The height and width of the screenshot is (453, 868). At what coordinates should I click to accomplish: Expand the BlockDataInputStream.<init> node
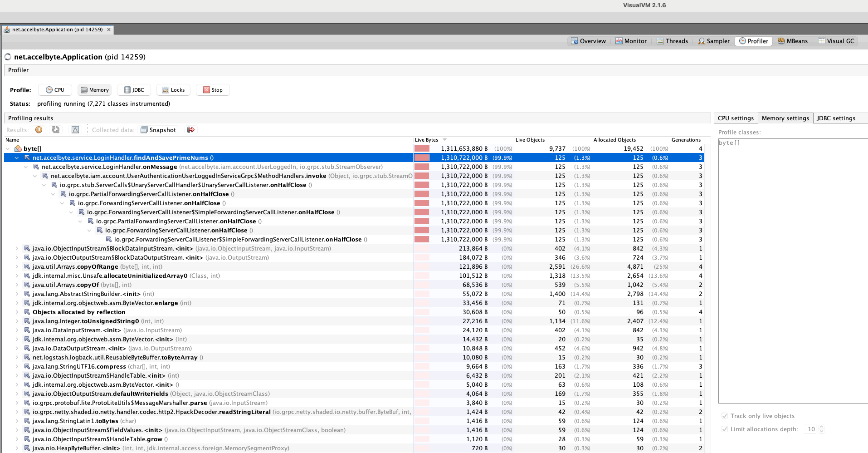coord(17,248)
